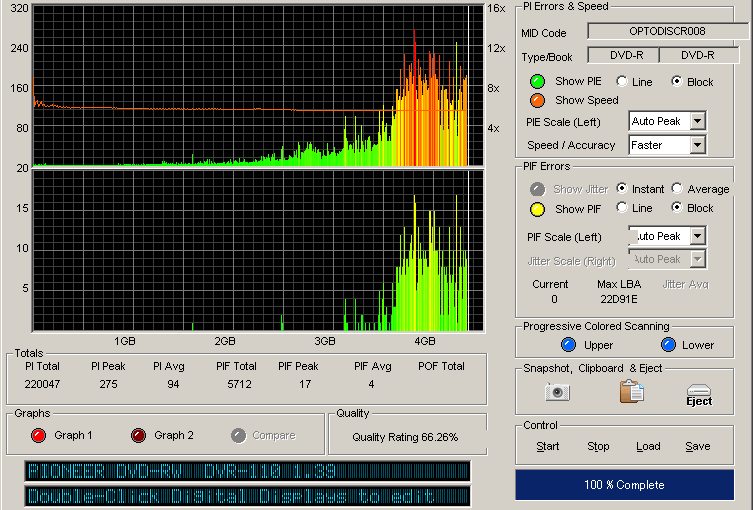Click the 1GB axis label
The width and height of the screenshot is (753, 510).
click(125, 341)
